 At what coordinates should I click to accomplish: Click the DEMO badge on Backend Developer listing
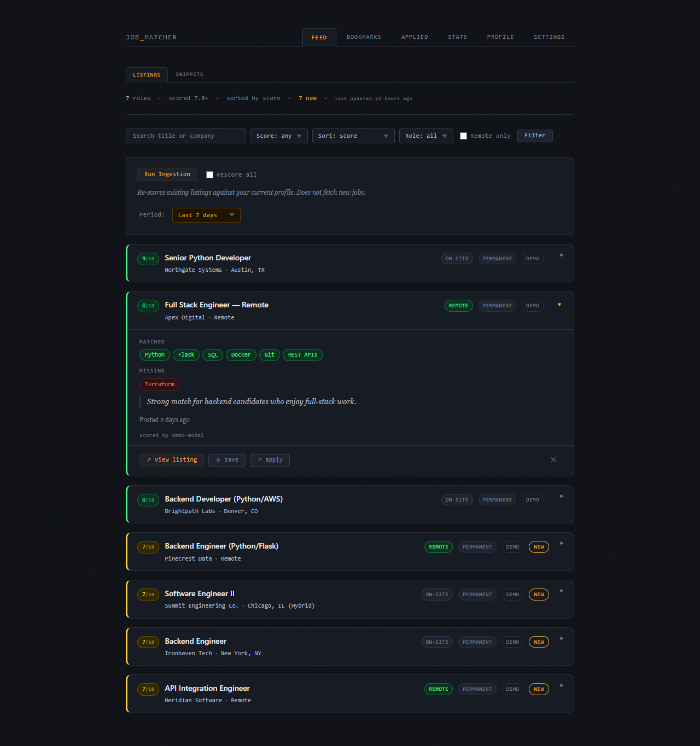(x=532, y=499)
